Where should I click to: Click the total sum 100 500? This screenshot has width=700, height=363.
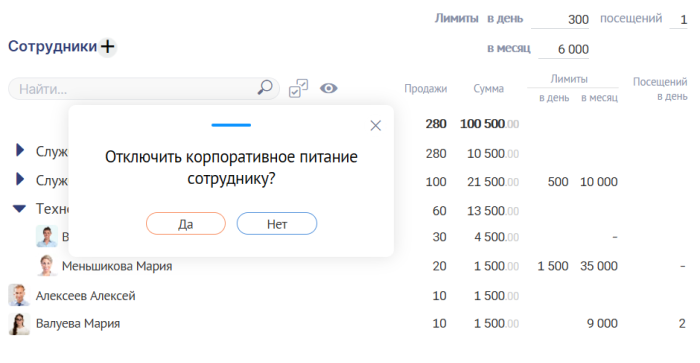[489, 124]
